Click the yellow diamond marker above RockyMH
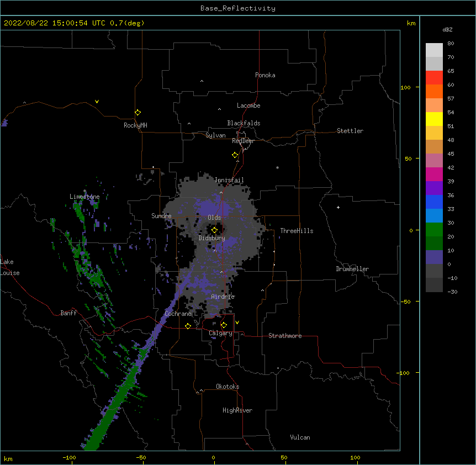 [138, 113]
